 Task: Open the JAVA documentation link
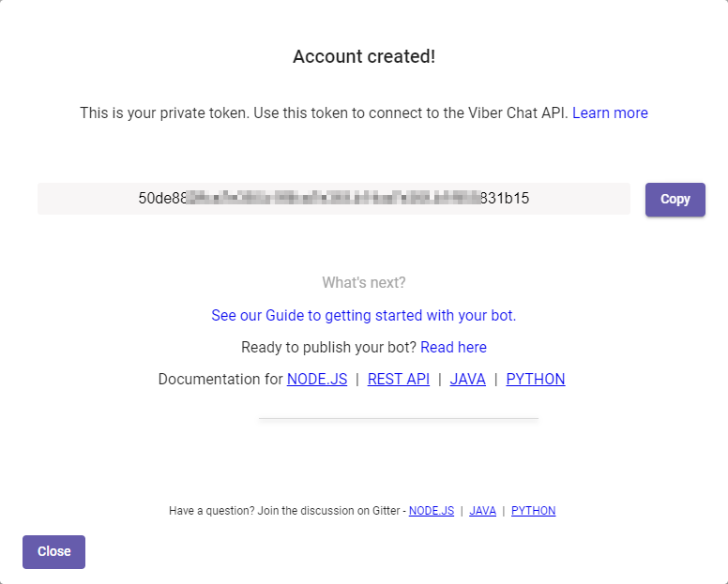467,379
